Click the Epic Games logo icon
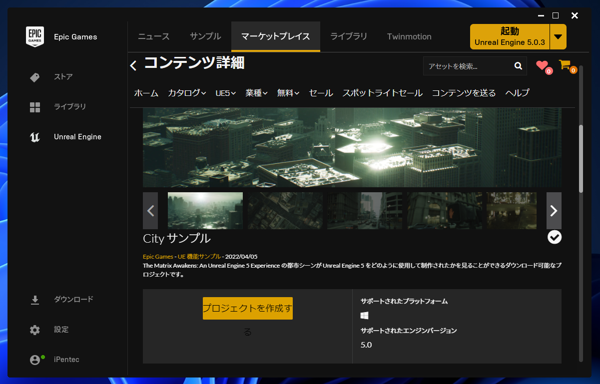The width and height of the screenshot is (600, 384). click(35, 37)
